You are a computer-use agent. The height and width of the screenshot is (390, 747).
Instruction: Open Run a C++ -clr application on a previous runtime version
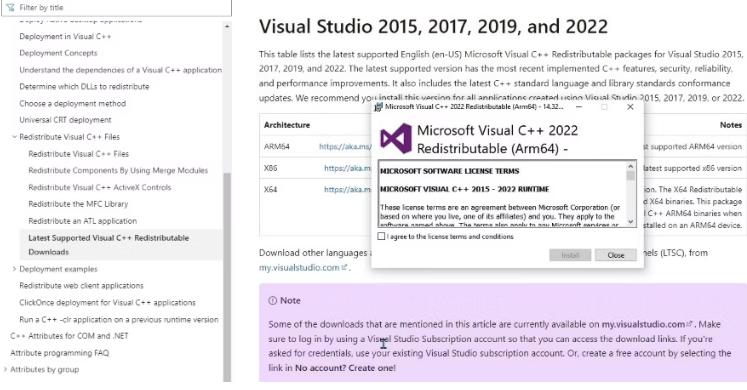119,320
